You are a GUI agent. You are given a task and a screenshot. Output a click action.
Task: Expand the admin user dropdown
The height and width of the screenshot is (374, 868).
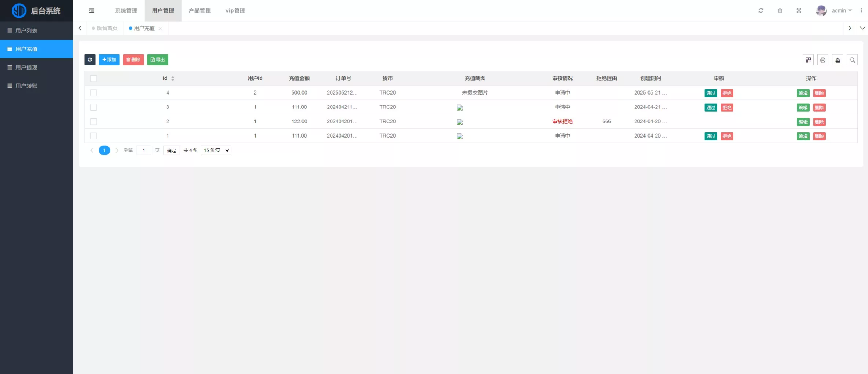tap(841, 11)
